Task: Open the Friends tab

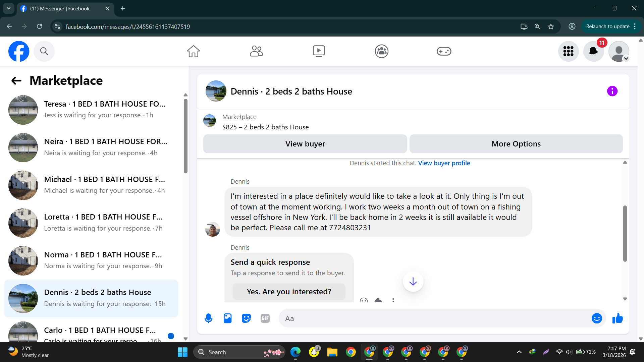Action: (256, 51)
